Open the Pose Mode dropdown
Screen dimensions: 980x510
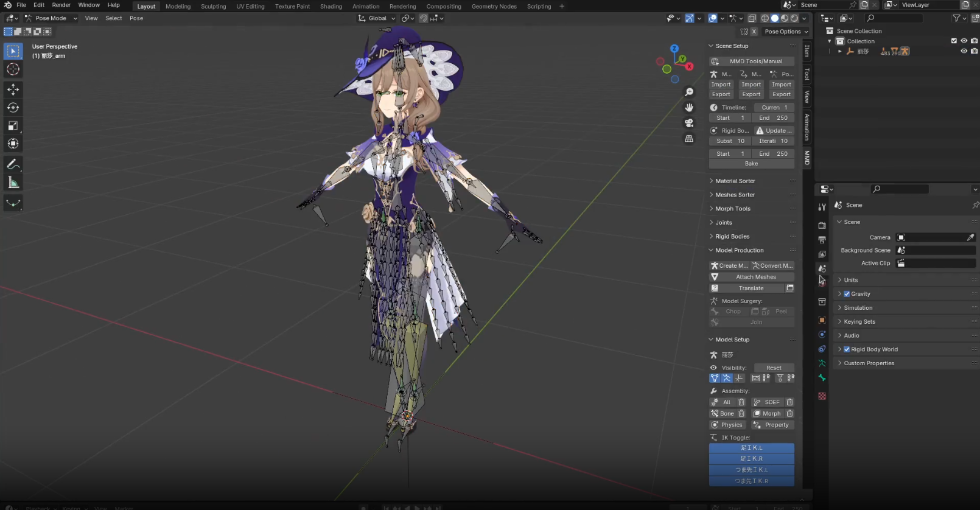51,18
